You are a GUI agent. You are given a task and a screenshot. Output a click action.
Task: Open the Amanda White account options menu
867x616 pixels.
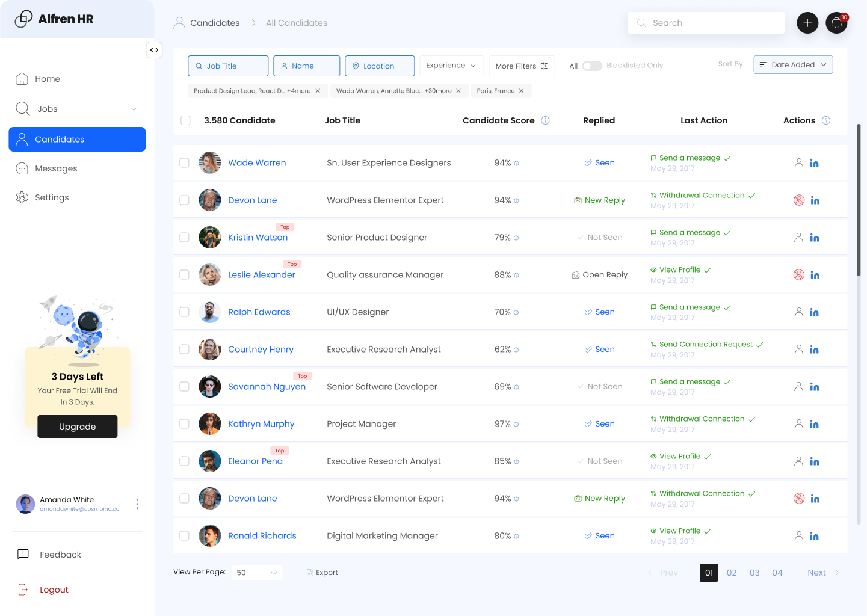[137, 504]
